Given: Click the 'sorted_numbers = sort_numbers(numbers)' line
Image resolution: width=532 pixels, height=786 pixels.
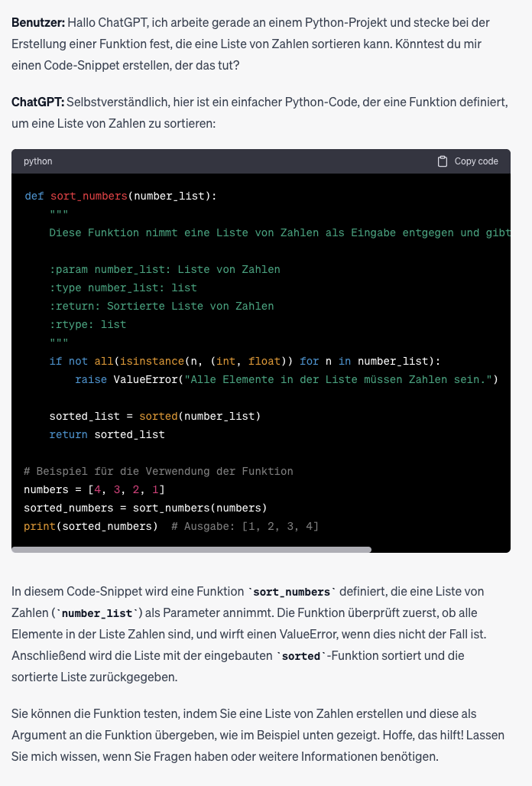Looking at the screenshot, I should 145,508.
